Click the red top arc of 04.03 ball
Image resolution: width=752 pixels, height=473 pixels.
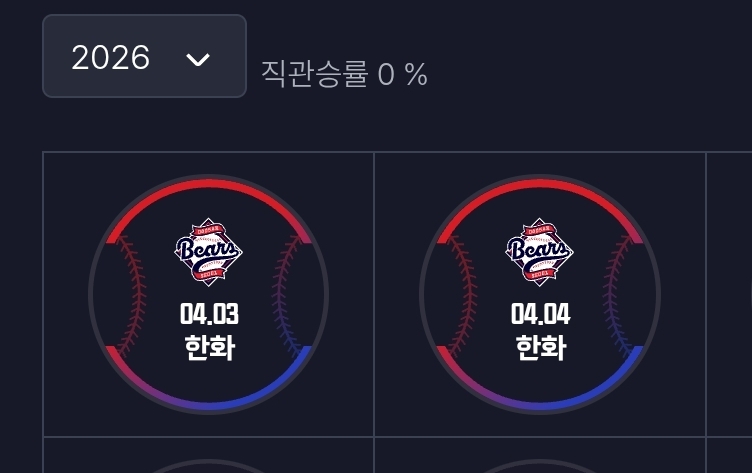[209, 185]
